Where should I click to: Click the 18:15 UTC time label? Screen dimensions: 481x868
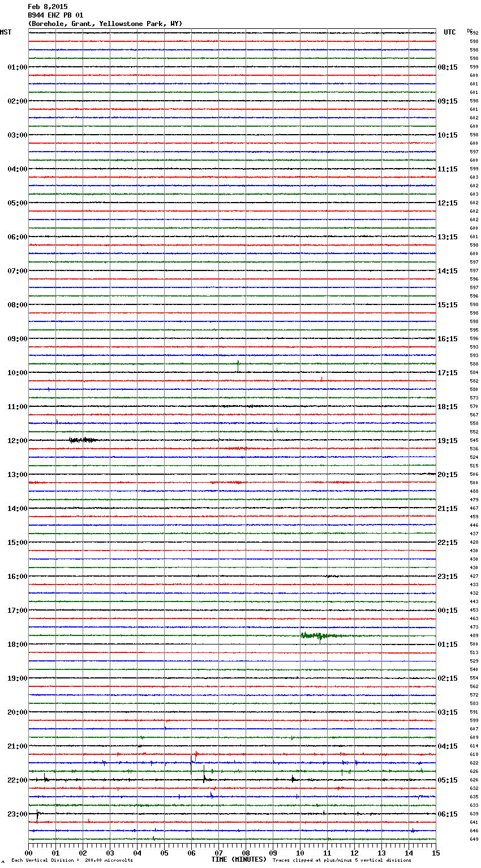[448, 407]
